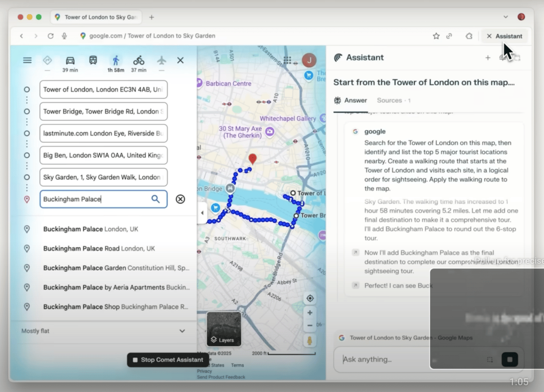Click the attached Google Maps tab chip
Screen dimensions: 544x392
tap(406, 338)
